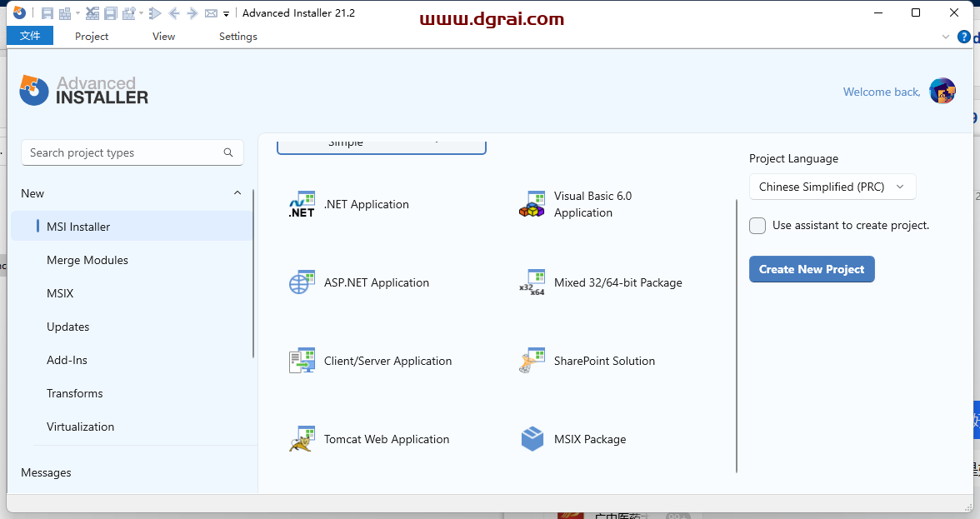980x519 pixels.
Task: Click the envelope mail icon in toolbar
Action: click(x=212, y=13)
